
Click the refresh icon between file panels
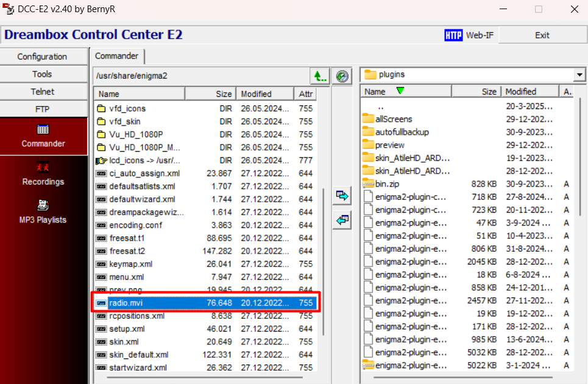342,76
